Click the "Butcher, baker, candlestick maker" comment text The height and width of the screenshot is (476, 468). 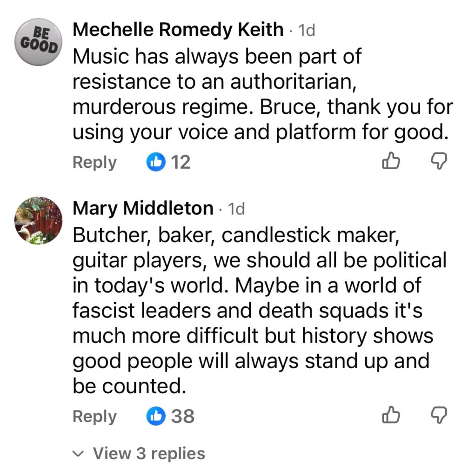(259, 311)
